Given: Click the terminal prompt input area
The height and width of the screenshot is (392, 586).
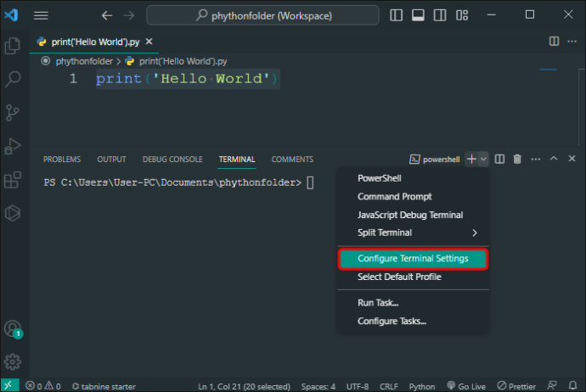Looking at the screenshot, I should coord(310,182).
